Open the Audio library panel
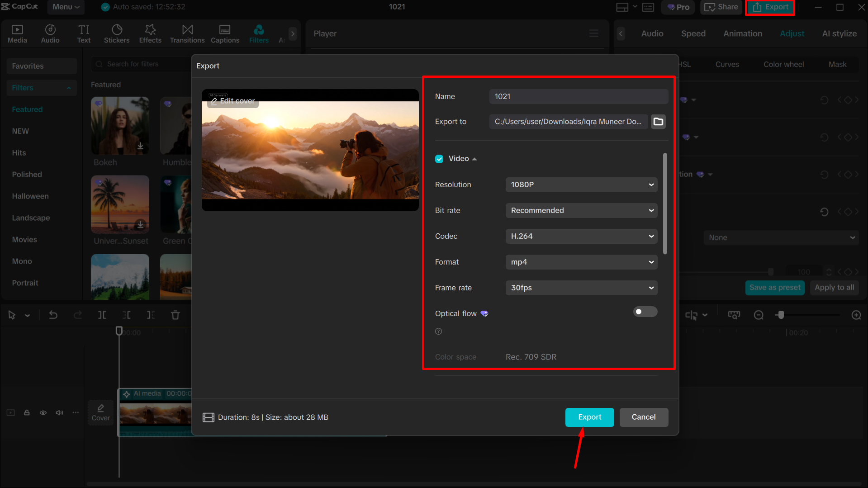 click(50, 33)
